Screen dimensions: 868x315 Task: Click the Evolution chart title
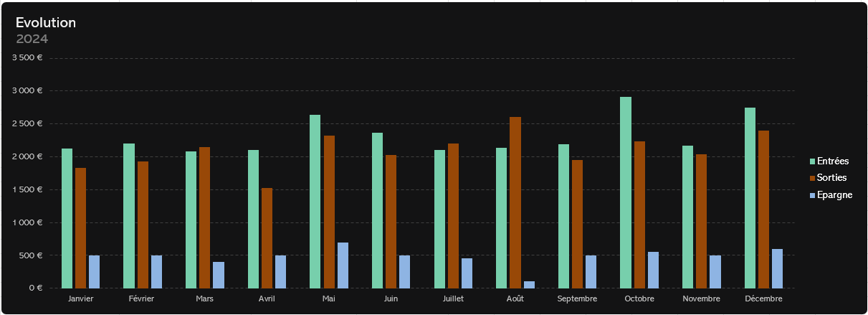point(46,23)
